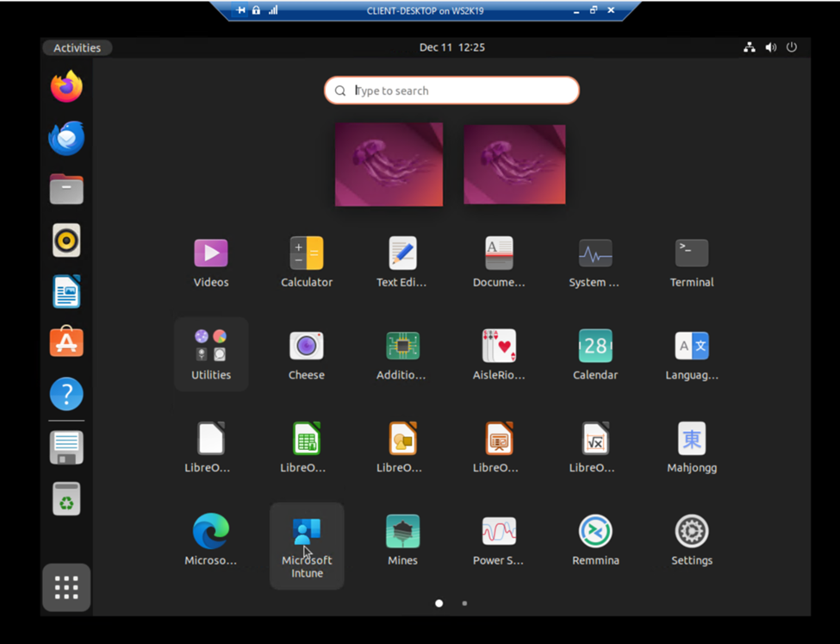Screen dimensions: 840x644
Task: Open Additional Drivers app
Action: coord(402,354)
